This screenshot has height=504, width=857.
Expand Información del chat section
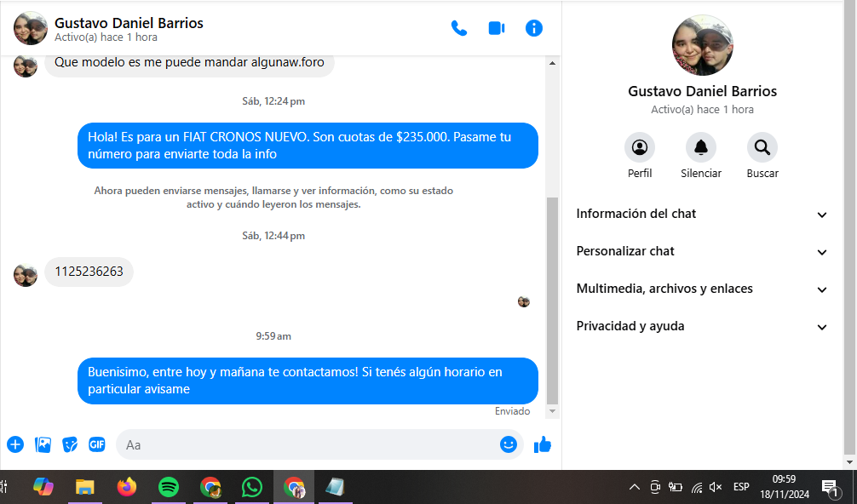click(x=701, y=214)
